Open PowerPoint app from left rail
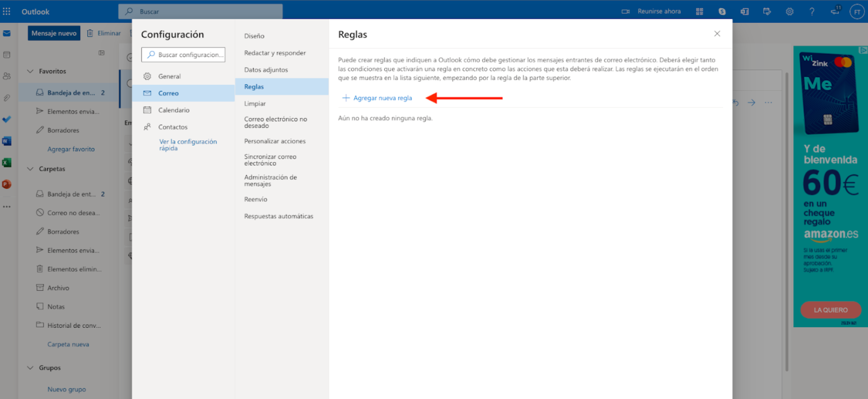 point(7,184)
